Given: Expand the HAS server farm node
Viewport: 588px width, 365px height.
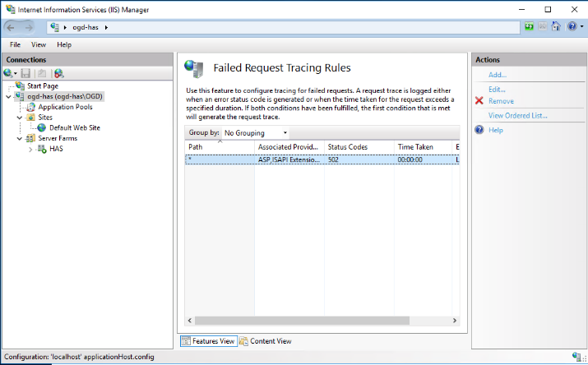Looking at the screenshot, I should tap(30, 149).
